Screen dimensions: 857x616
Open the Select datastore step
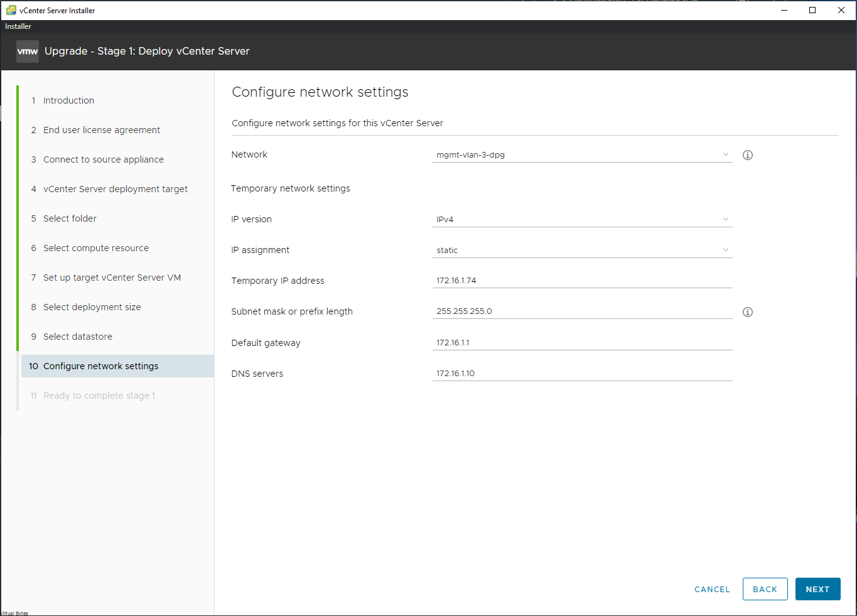(x=78, y=336)
